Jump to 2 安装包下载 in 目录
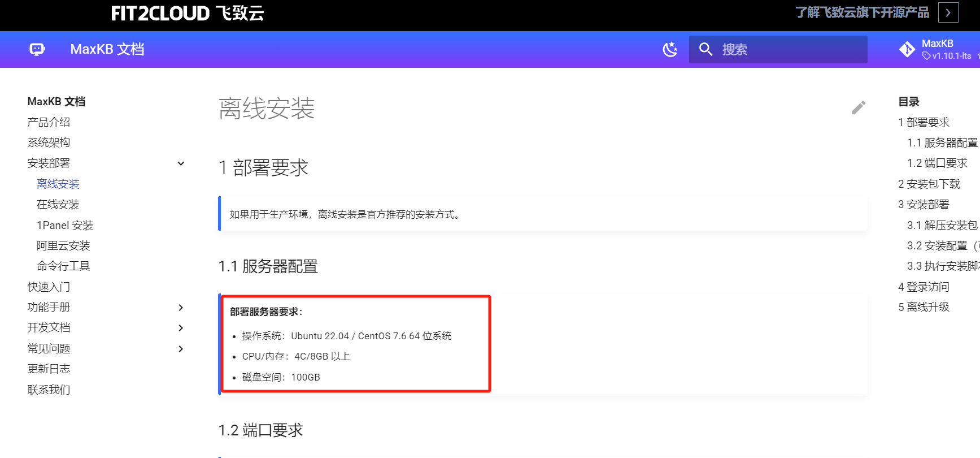980x458 pixels. (x=929, y=184)
